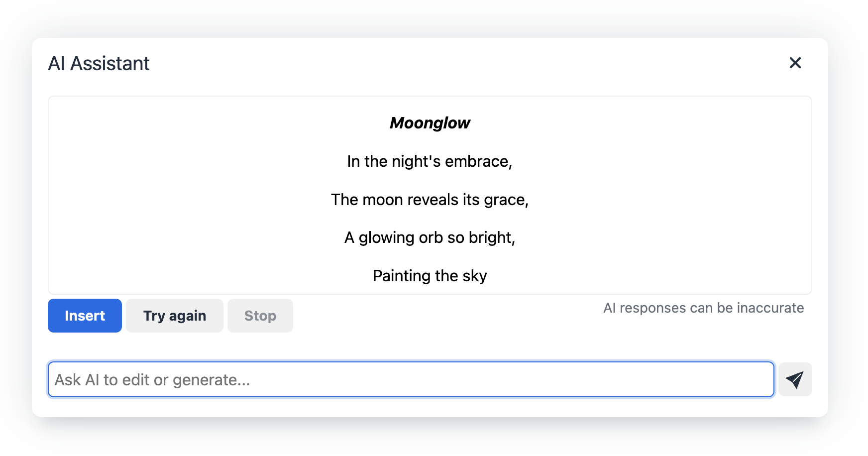Click the "AI responses can be inaccurate" notice
This screenshot has width=868, height=456.
coord(703,308)
